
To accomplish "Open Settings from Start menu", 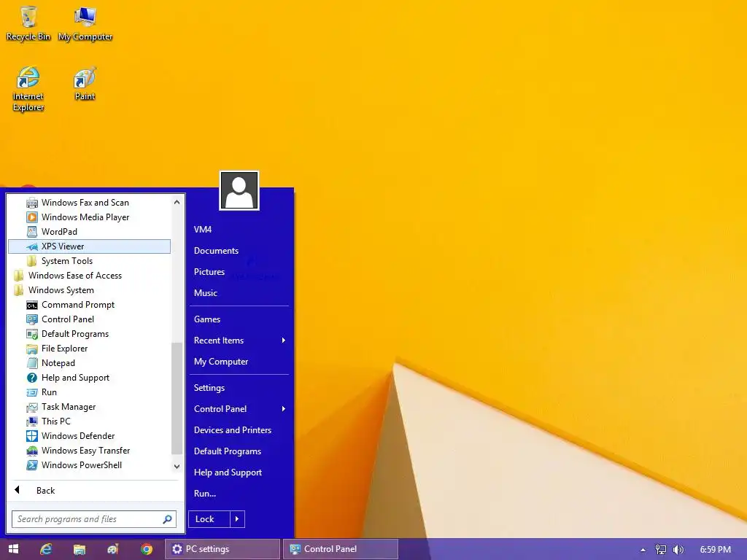I will click(x=209, y=388).
